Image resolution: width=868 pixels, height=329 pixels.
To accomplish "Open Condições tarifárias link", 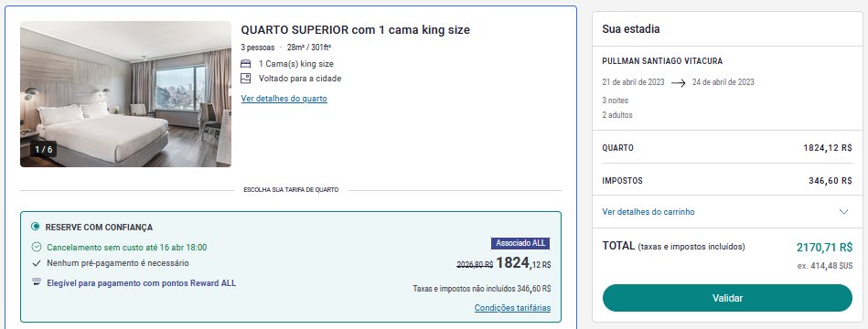I will click(512, 307).
